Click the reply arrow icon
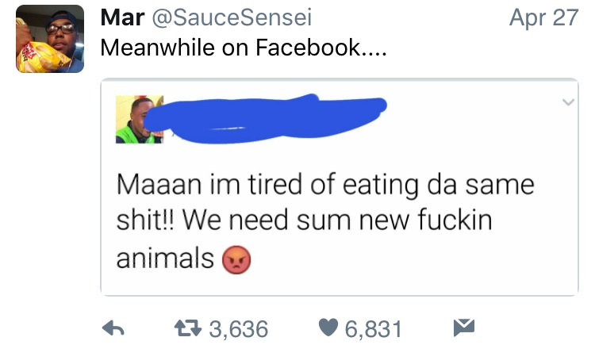 click(114, 328)
